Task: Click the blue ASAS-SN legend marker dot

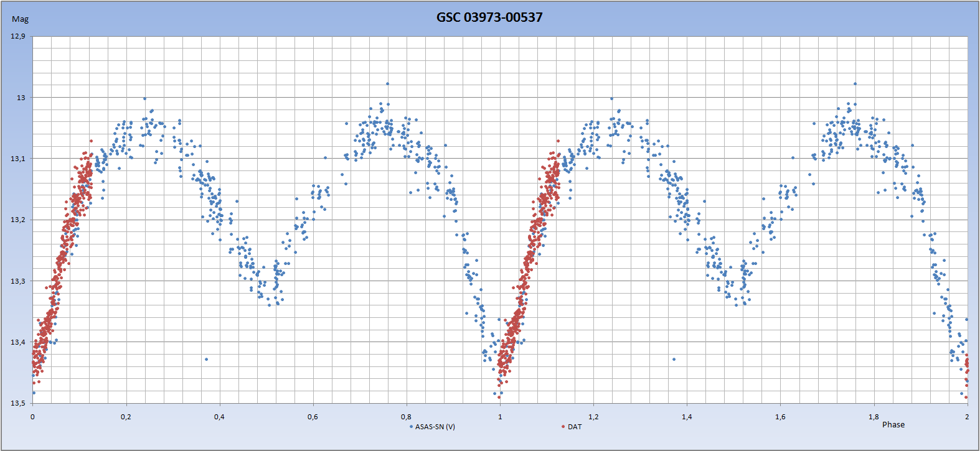Action: pyautogui.click(x=411, y=427)
